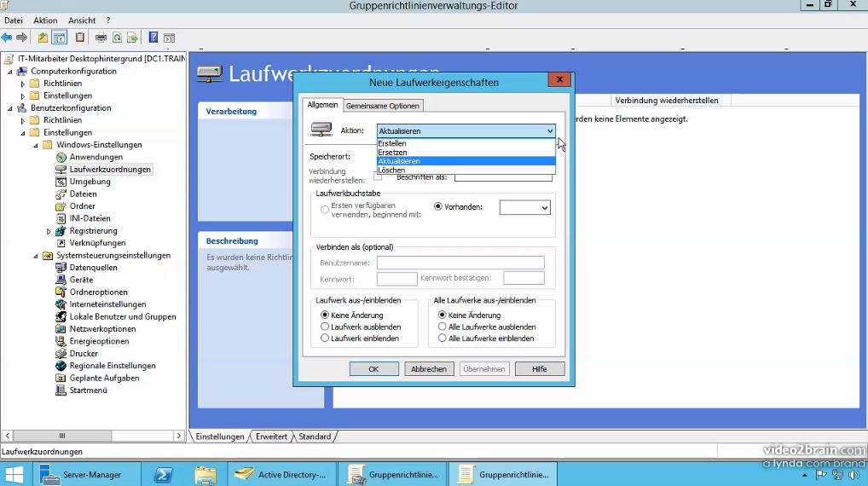Select Netzwerkoptionen in the tree
The height and width of the screenshot is (486, 868).
pos(102,329)
